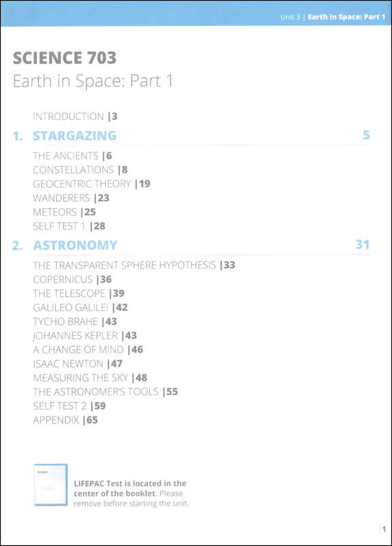Select GEOCENTRIC THEORY entry
The image size is (392, 546).
(91, 184)
